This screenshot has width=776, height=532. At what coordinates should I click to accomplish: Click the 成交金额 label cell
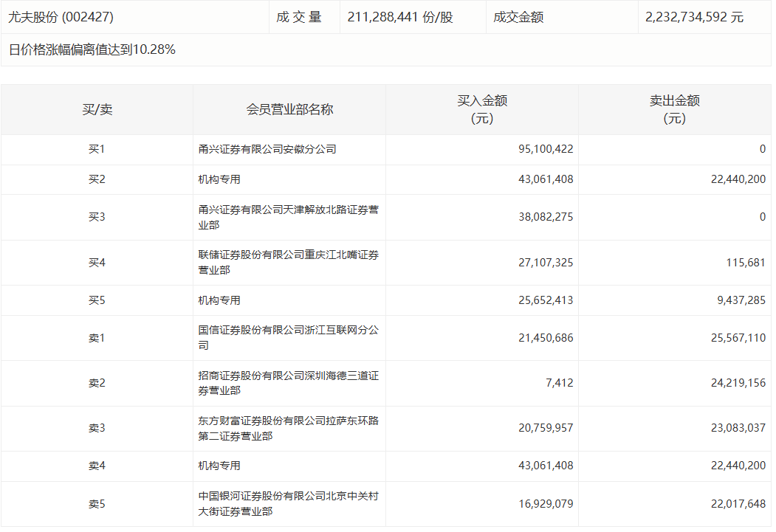[519, 16]
